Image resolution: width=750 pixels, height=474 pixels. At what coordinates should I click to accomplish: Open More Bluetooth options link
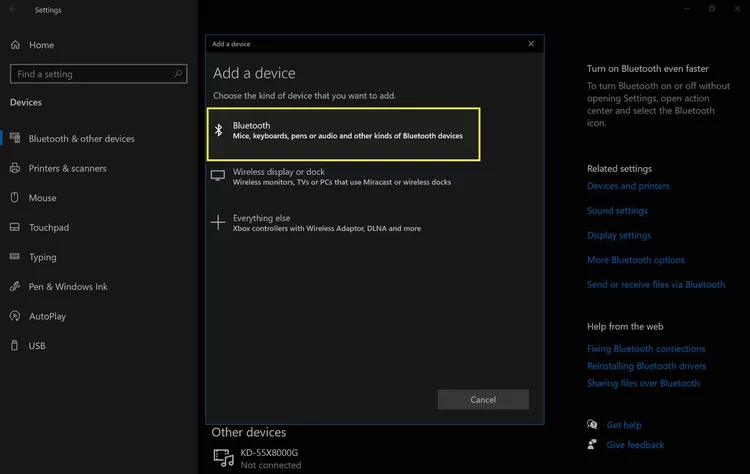pyautogui.click(x=636, y=260)
